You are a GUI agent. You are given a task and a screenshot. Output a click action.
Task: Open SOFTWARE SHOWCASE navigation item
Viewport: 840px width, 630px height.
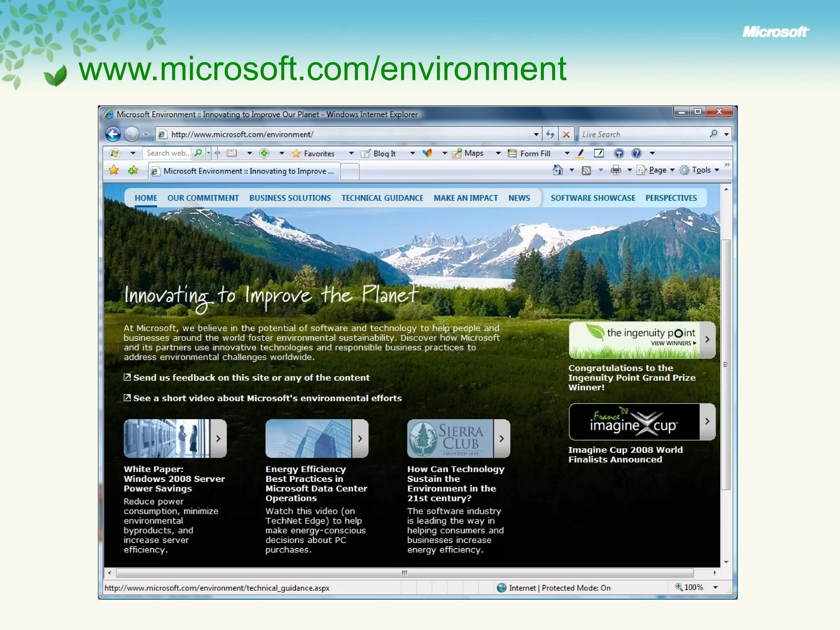[593, 198]
